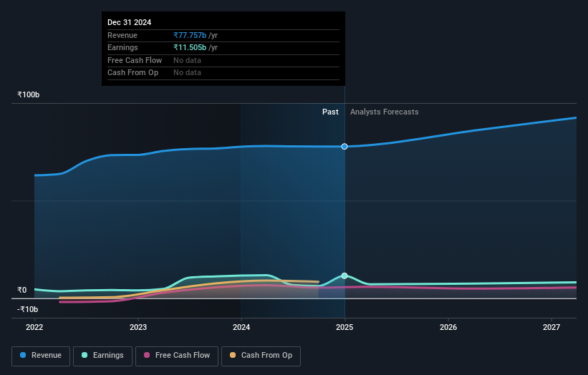Click the 2023 x-axis label

pos(138,328)
